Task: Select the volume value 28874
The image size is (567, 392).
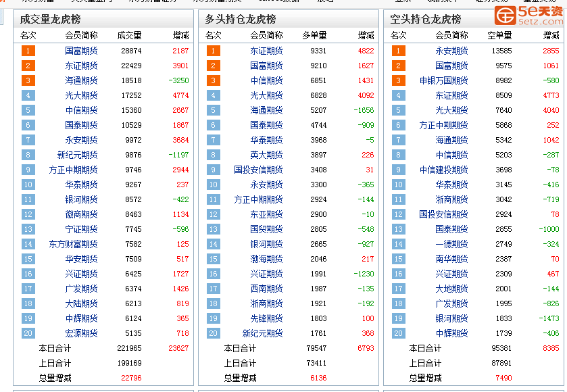Action: click(x=131, y=51)
